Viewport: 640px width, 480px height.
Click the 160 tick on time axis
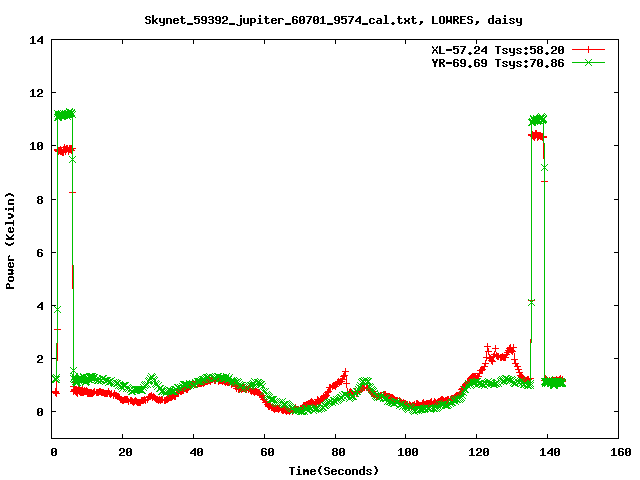(618, 452)
